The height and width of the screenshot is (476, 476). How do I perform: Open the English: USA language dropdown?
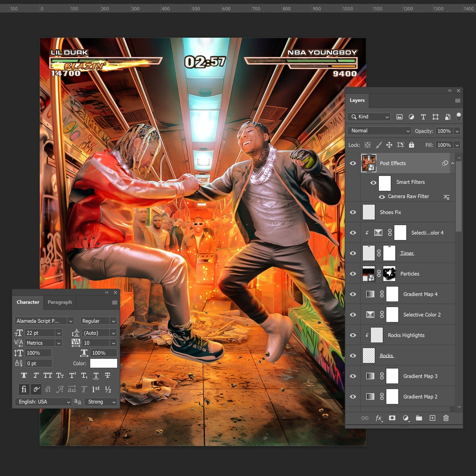click(43, 402)
